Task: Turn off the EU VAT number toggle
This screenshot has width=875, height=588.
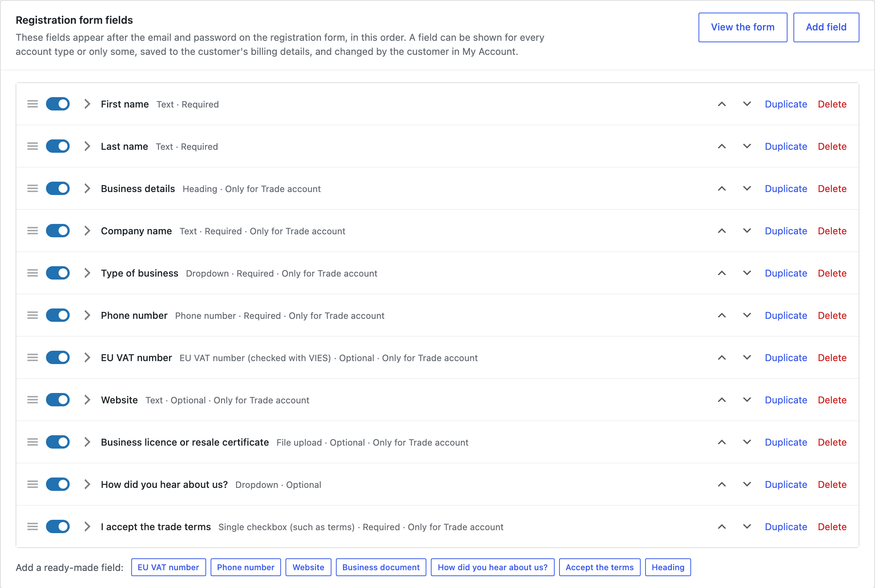Action: coord(58,357)
